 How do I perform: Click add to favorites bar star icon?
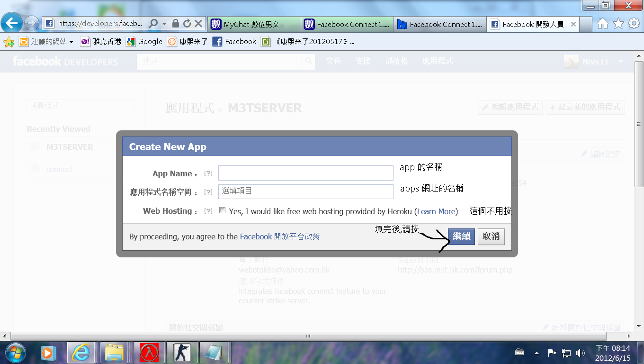pyautogui.click(x=9, y=42)
